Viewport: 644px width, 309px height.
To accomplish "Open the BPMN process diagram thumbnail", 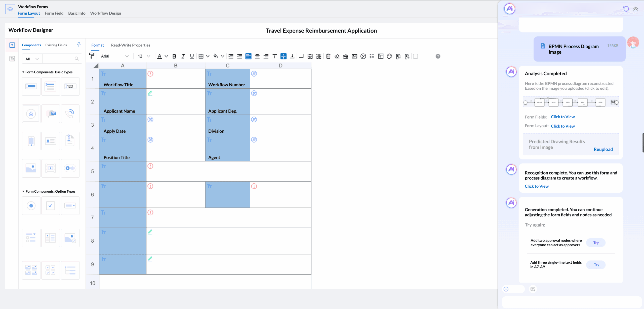I will 571,102.
